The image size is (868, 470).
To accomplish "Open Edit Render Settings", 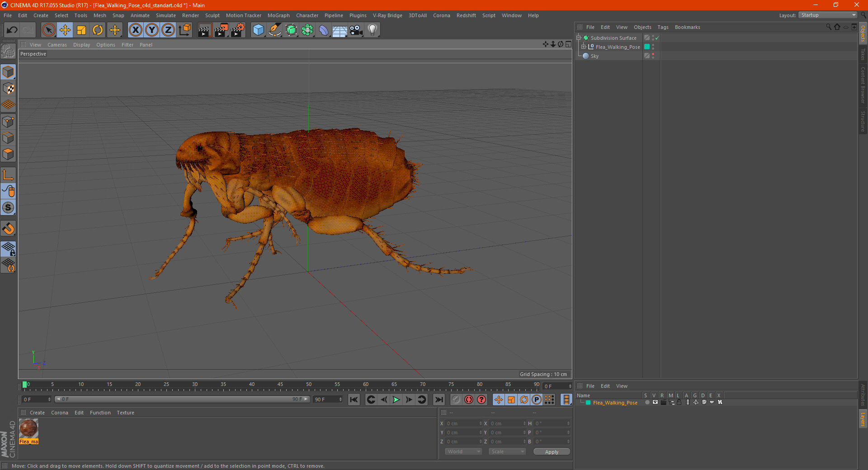I will (x=238, y=30).
